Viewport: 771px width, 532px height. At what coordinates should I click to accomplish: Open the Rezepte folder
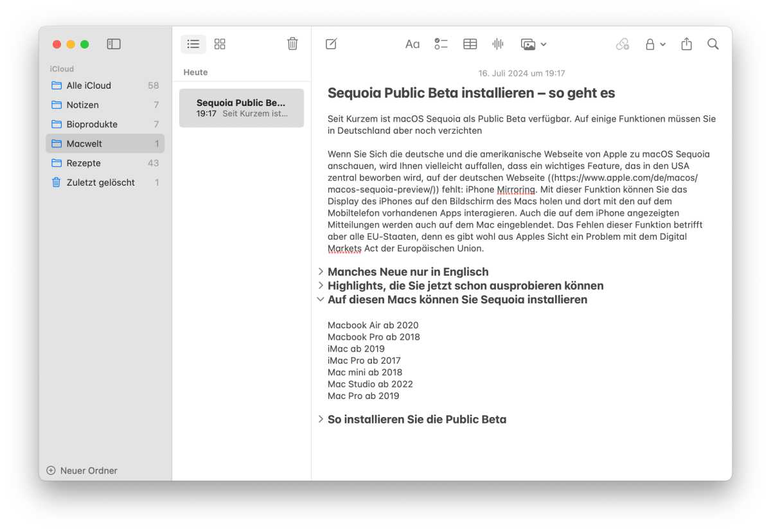[105, 163]
